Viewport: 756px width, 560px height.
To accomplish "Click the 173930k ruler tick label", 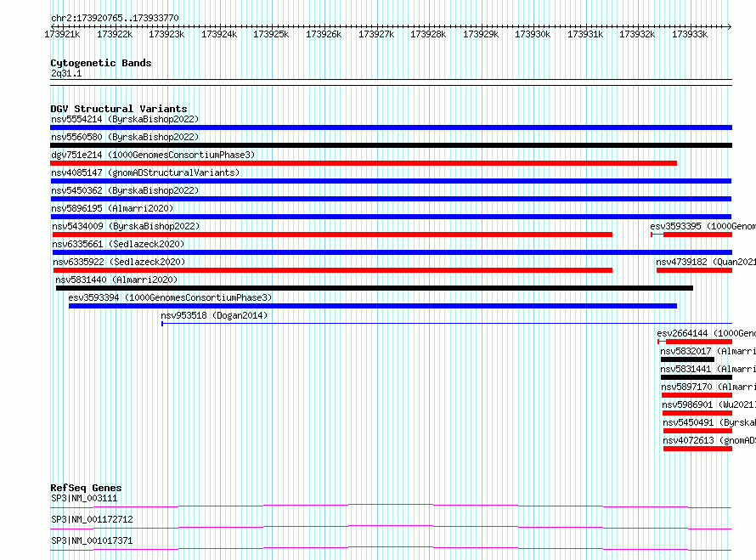I will click(x=533, y=34).
